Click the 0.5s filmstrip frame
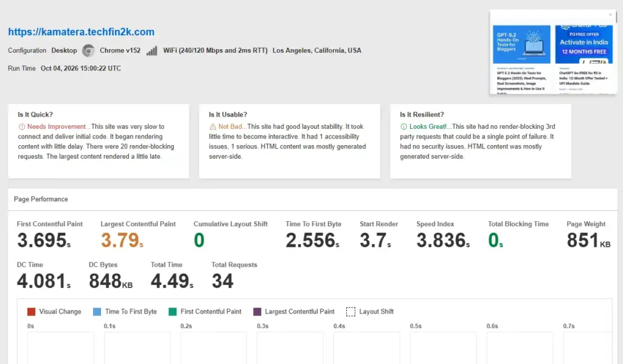Image resolution: width=623 pixels, height=364 pixels. point(443,348)
